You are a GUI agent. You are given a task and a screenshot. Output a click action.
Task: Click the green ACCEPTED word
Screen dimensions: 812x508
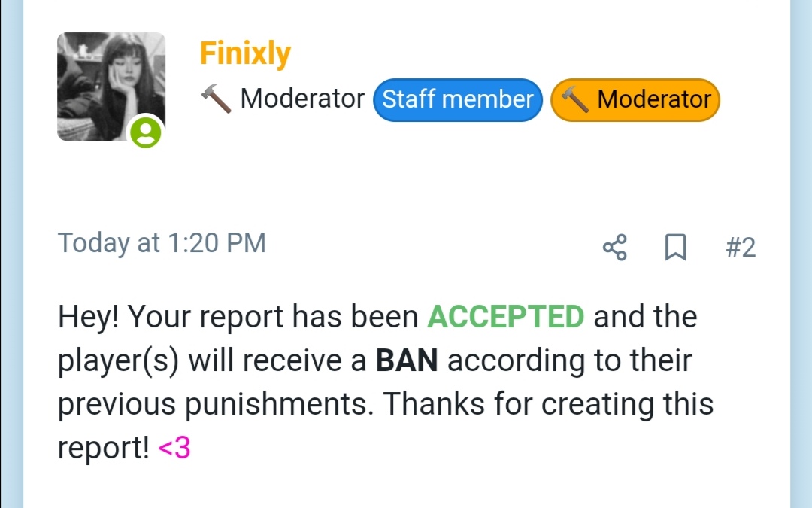[x=505, y=316]
